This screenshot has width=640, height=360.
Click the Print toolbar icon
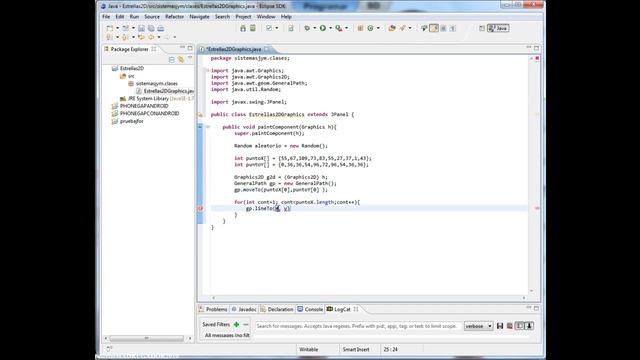pyautogui.click(x=161, y=28)
